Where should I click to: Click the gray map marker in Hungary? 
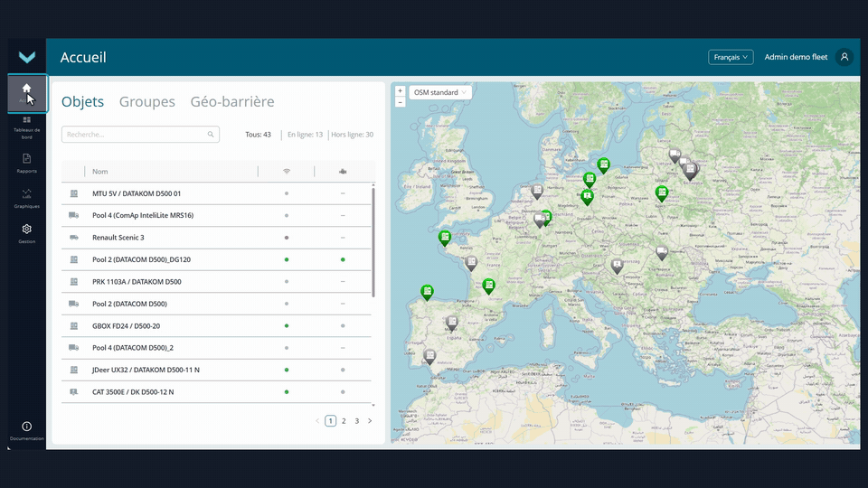(618, 266)
